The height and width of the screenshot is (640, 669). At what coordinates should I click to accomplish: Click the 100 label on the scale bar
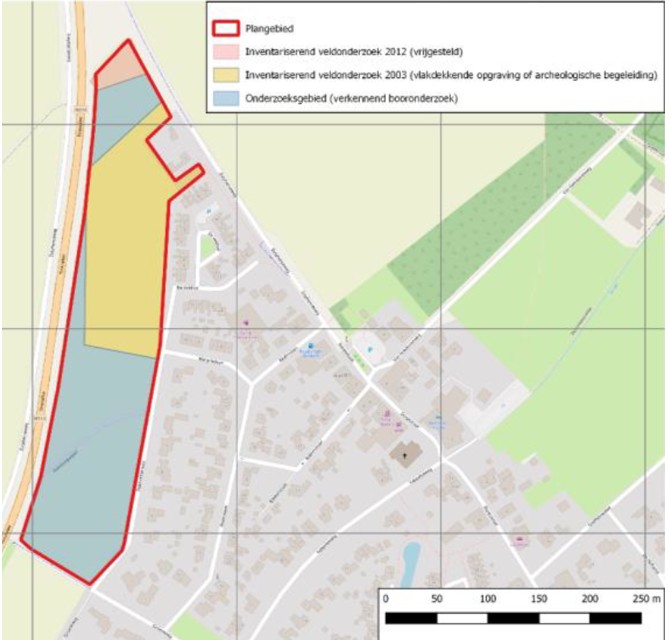(488, 599)
